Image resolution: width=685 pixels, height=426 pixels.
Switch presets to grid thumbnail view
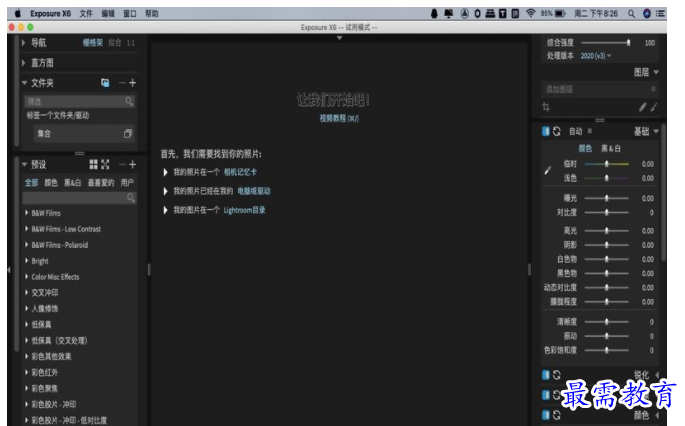(93, 164)
